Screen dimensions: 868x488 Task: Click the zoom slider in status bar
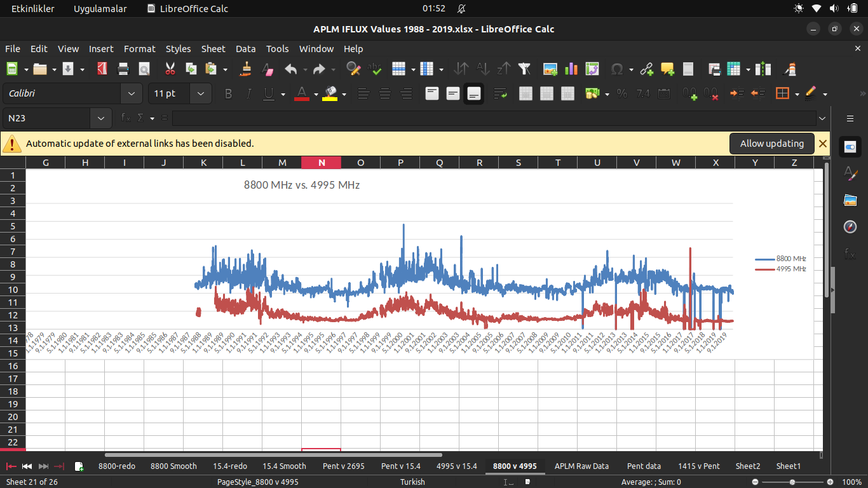point(793,482)
